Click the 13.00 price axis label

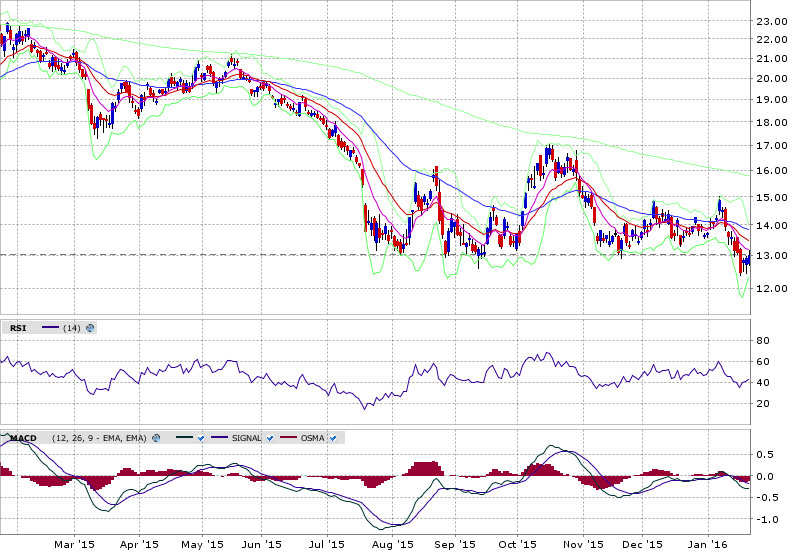coord(771,255)
